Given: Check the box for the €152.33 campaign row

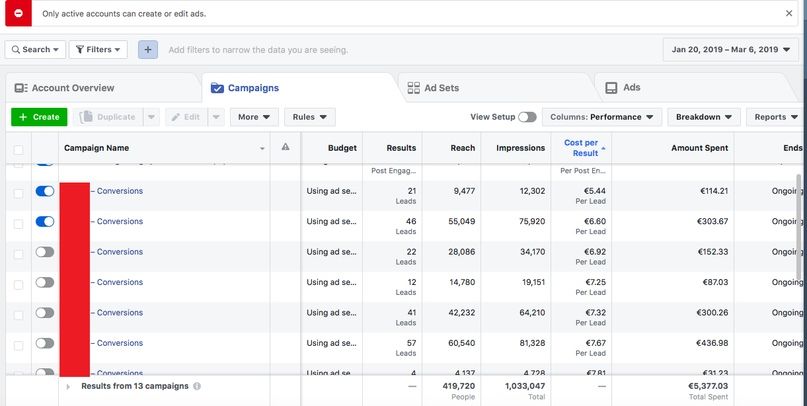Looking at the screenshot, I should click(x=18, y=255).
